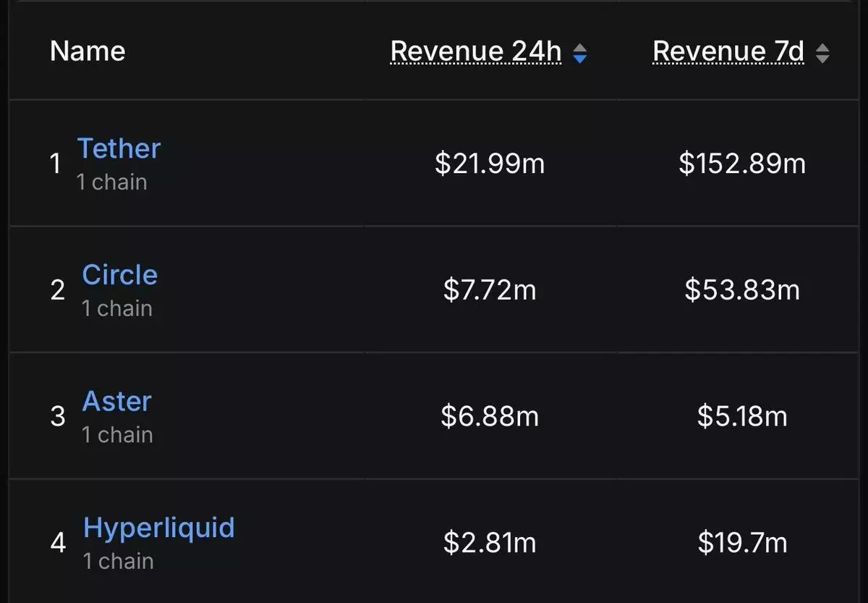Select Hyperliquid's $2.81m 24h revenue cell
Screen dimensions: 868x603
490,543
